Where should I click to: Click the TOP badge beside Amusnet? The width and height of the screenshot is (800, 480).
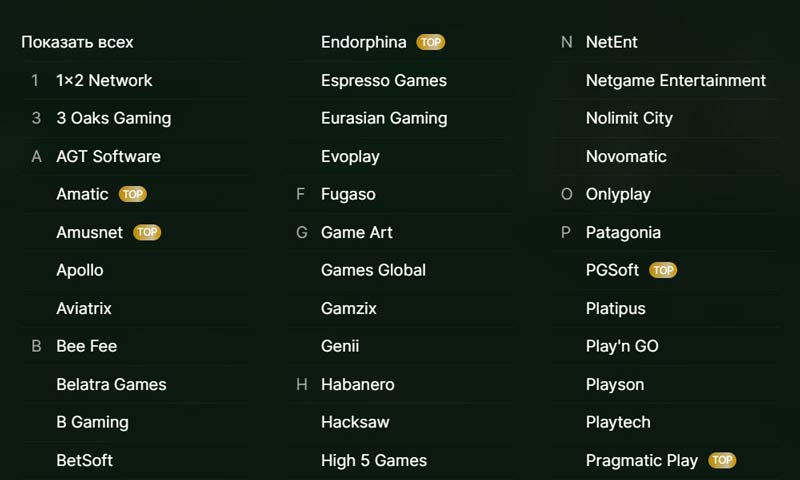coord(147,232)
